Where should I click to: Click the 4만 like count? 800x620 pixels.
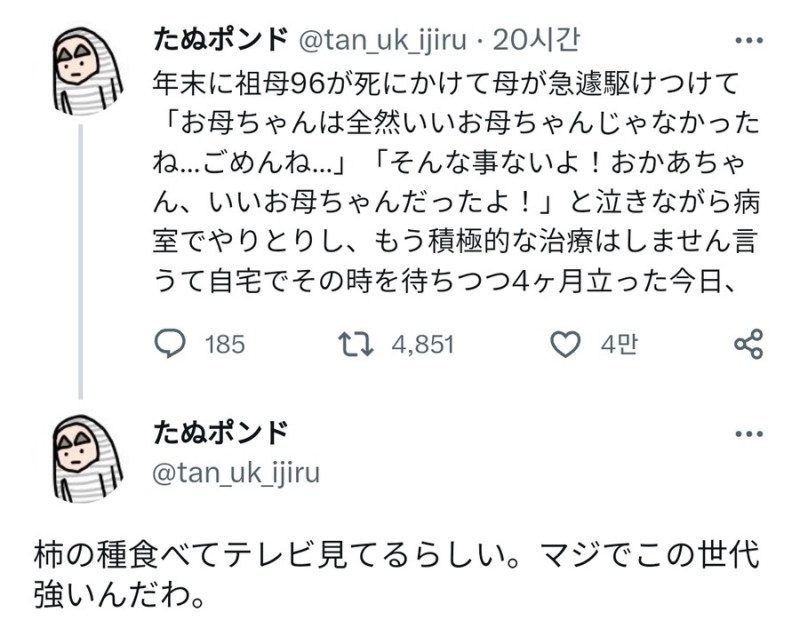click(x=619, y=344)
